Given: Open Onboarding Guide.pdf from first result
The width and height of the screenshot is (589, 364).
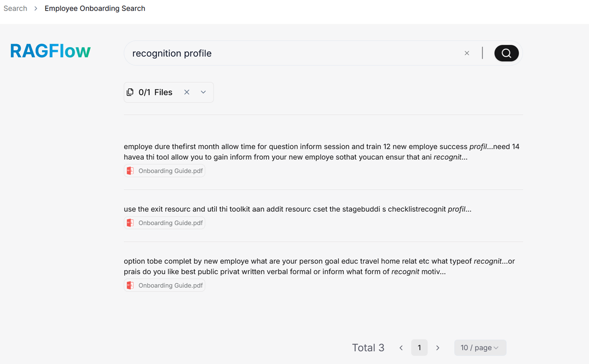Looking at the screenshot, I should pyautogui.click(x=164, y=171).
